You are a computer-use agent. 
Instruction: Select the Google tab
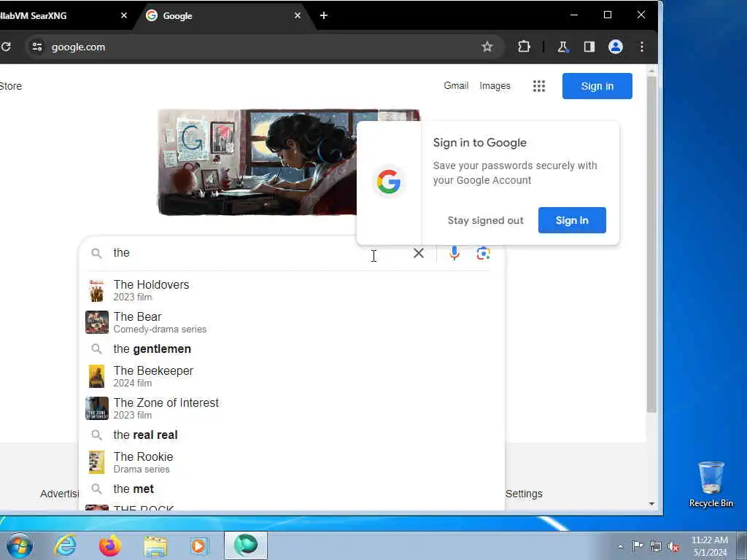click(224, 16)
